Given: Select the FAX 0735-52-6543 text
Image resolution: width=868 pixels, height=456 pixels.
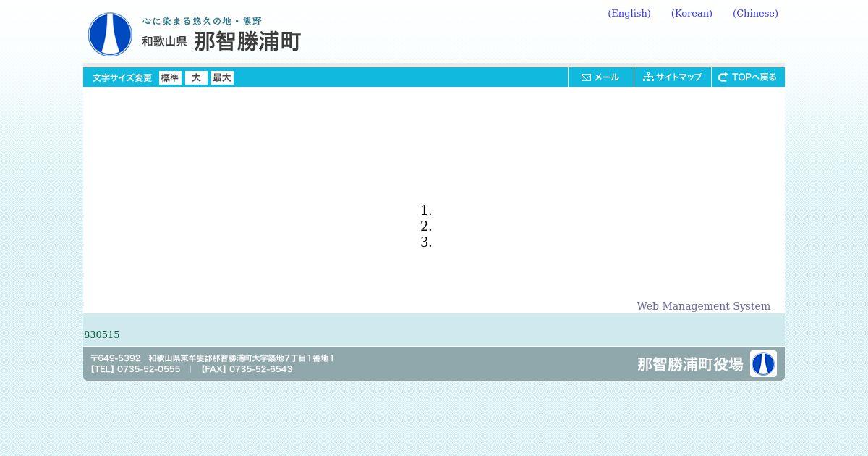Looking at the screenshot, I should point(247,369).
